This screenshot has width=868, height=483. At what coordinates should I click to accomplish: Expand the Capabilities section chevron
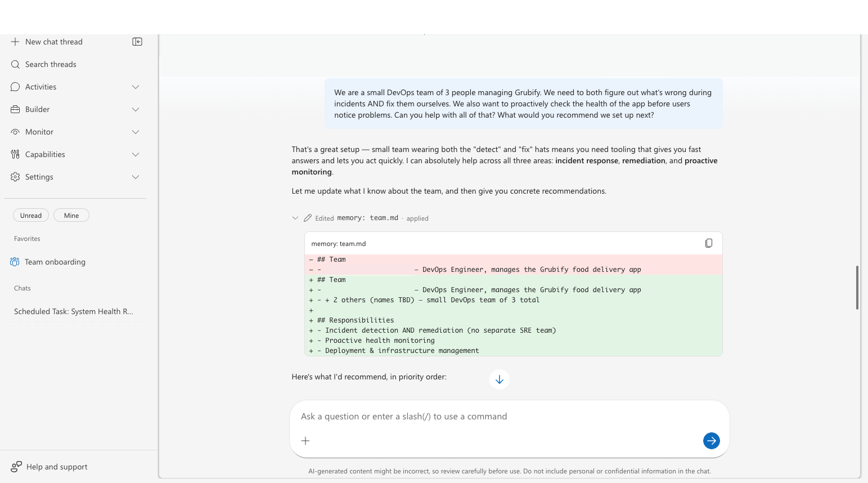(136, 154)
